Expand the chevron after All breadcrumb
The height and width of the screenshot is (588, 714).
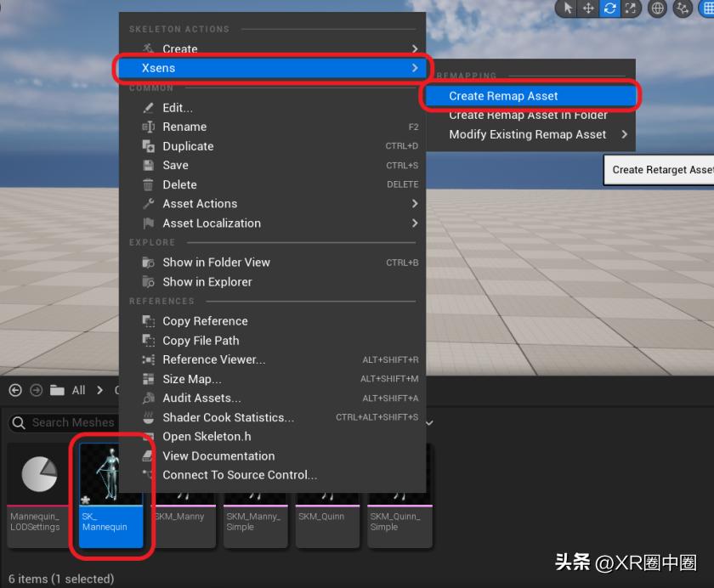pos(99,391)
